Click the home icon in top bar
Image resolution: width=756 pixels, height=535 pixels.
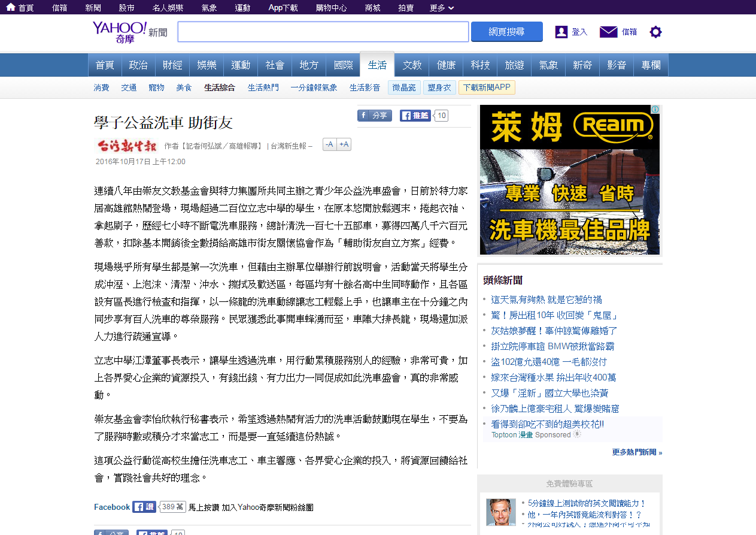point(11,7)
